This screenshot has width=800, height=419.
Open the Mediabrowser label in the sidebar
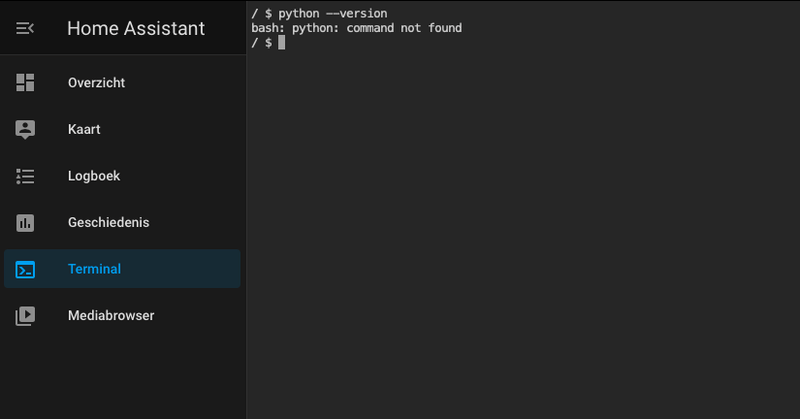(x=111, y=315)
